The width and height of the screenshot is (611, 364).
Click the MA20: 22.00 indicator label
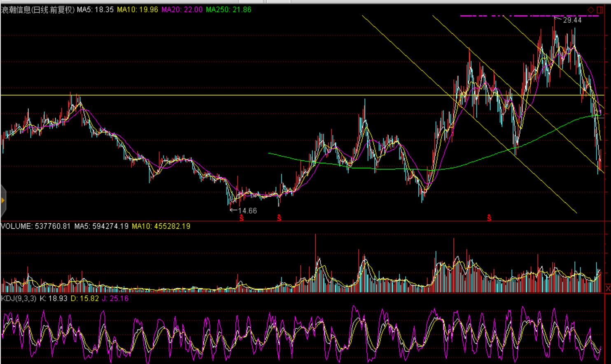tap(182, 9)
